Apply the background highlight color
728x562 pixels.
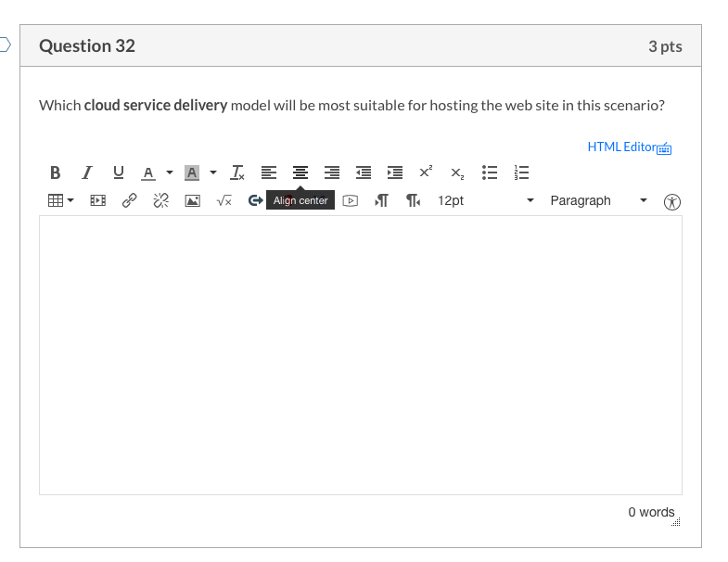click(192, 172)
